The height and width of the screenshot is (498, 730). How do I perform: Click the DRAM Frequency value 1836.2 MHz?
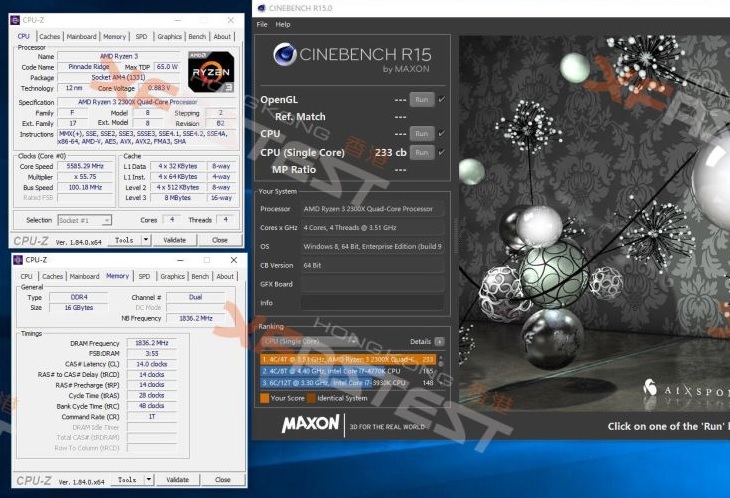click(152, 343)
